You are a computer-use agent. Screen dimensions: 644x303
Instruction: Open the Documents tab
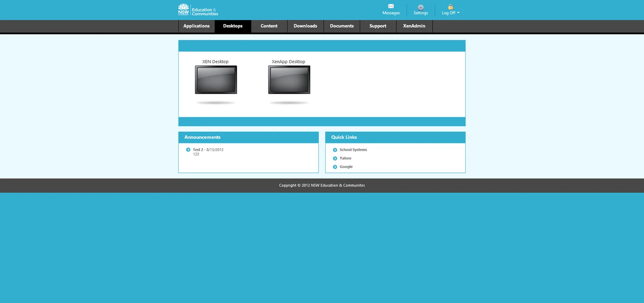coord(342,26)
